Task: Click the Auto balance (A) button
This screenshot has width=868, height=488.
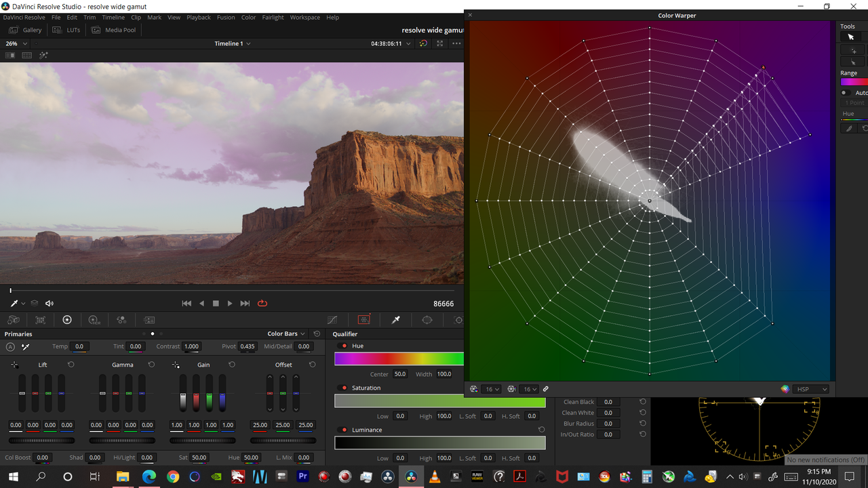Action: [10, 346]
